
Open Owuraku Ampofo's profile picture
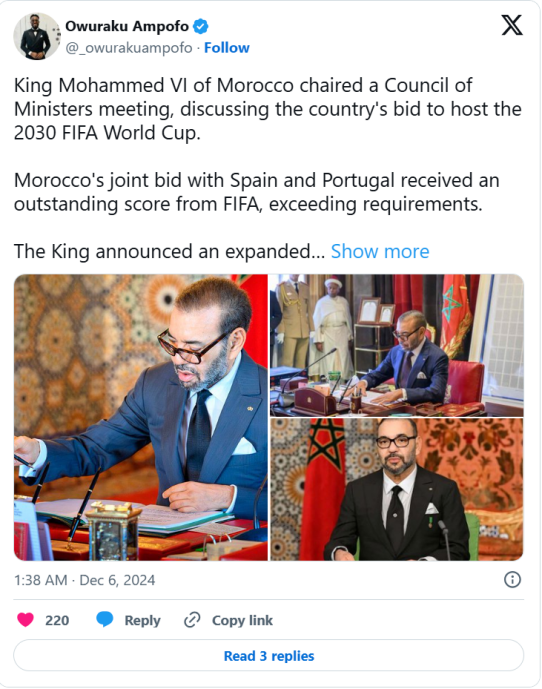[37, 36]
